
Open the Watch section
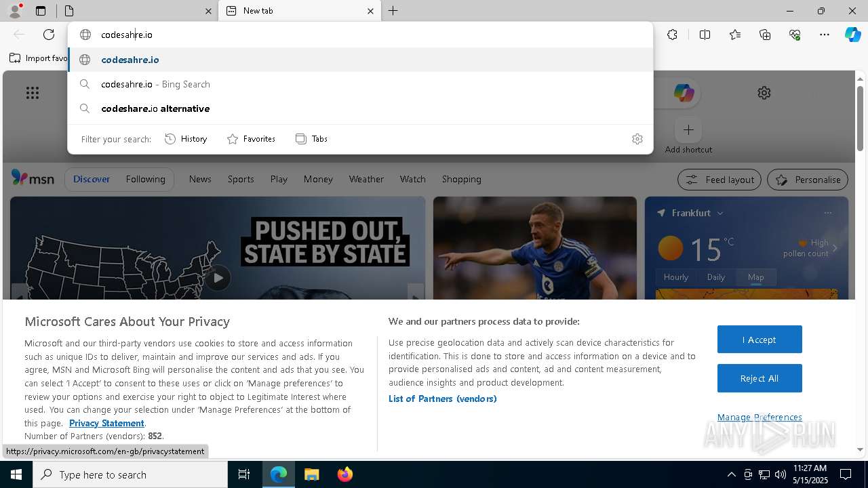pyautogui.click(x=413, y=179)
